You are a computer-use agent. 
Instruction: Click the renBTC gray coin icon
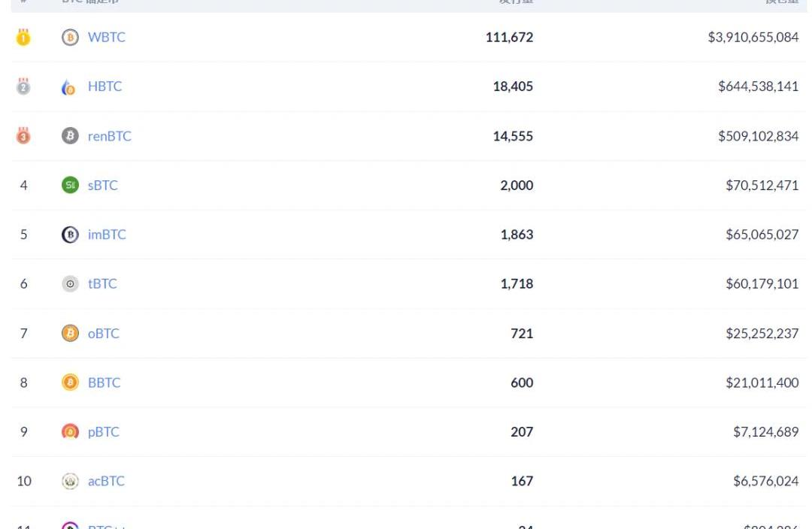(x=70, y=135)
